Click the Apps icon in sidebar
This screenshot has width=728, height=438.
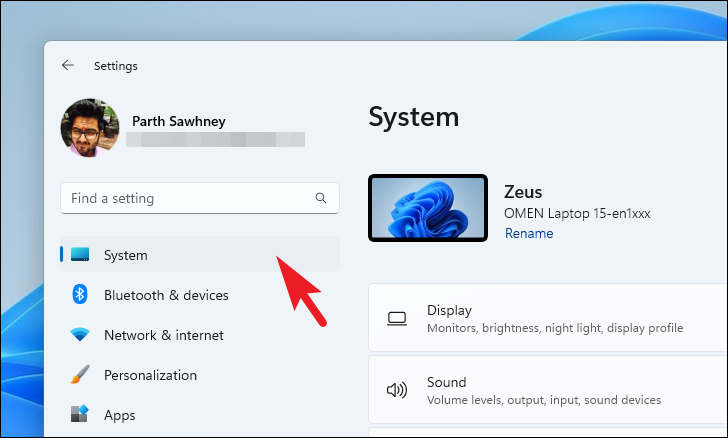tap(80, 414)
